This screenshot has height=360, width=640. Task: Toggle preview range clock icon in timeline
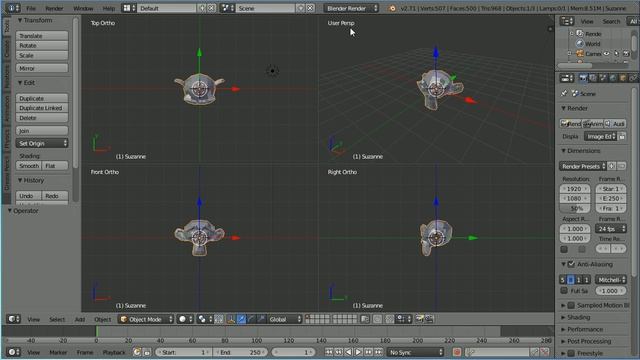pyautogui.click(x=137, y=352)
